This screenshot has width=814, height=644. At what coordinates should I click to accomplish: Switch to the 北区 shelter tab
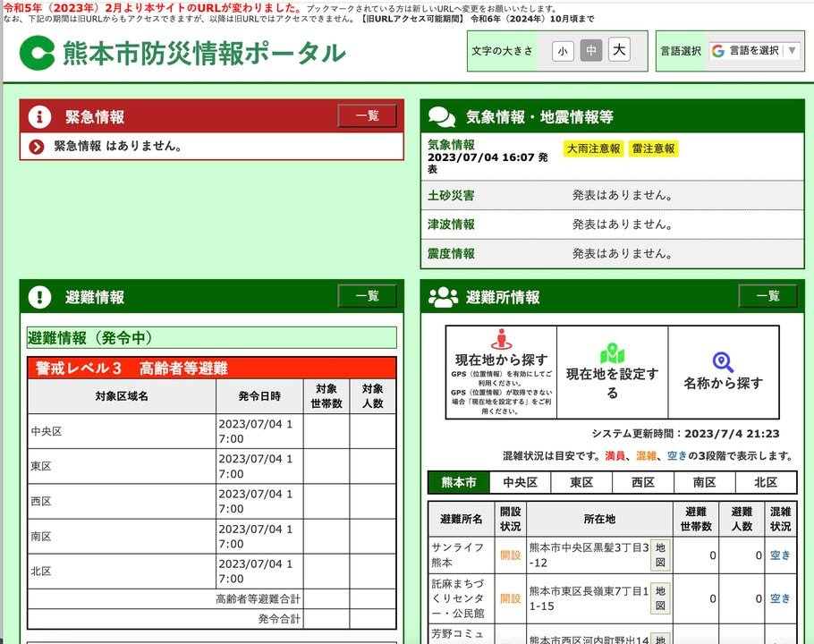766,483
